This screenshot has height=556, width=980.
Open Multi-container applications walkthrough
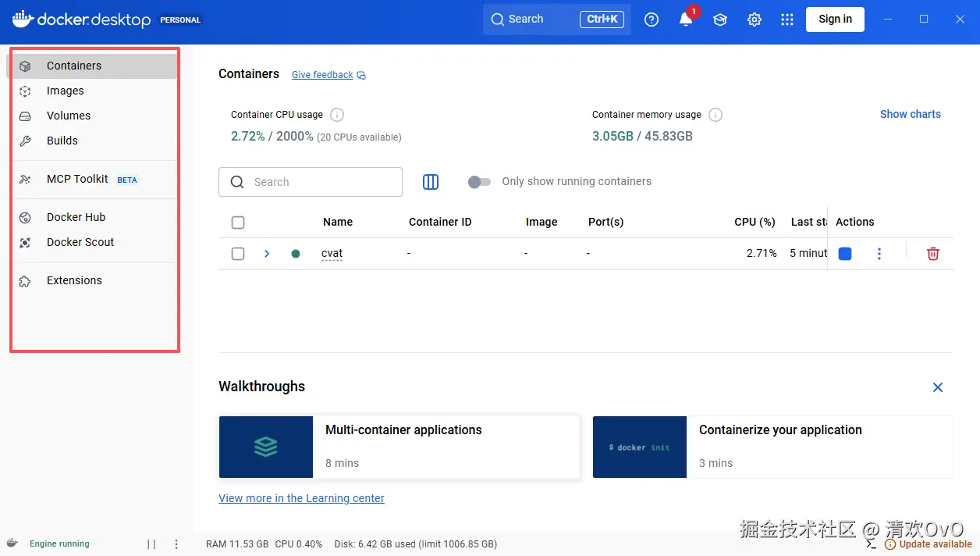(x=399, y=447)
